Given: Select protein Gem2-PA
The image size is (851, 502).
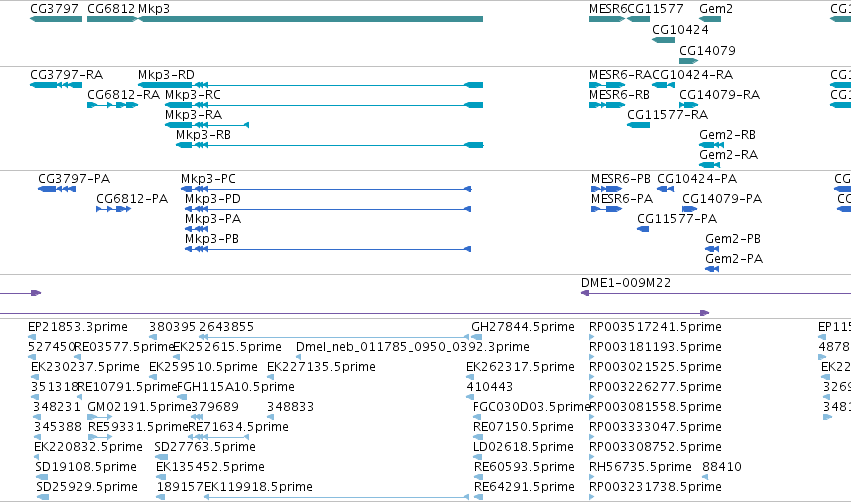Looking at the screenshot, I should coord(712,270).
